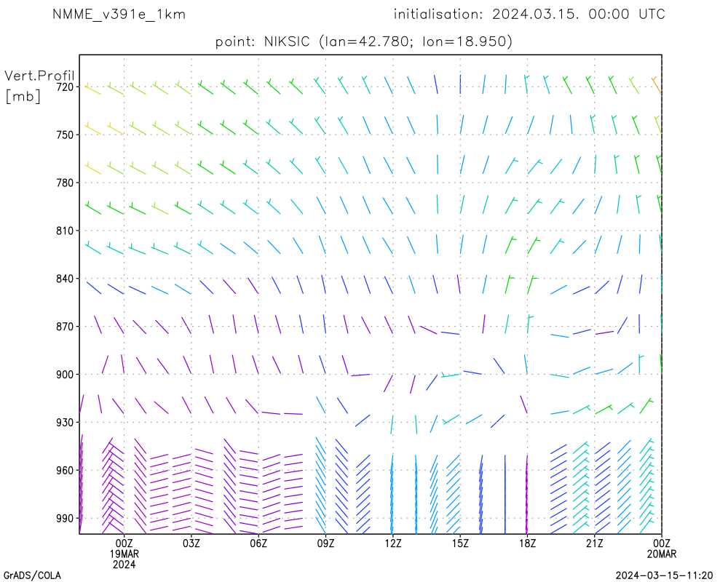This screenshot has height=582, width=728.
Task: Click the 840 pressure level label
Action: (x=66, y=279)
